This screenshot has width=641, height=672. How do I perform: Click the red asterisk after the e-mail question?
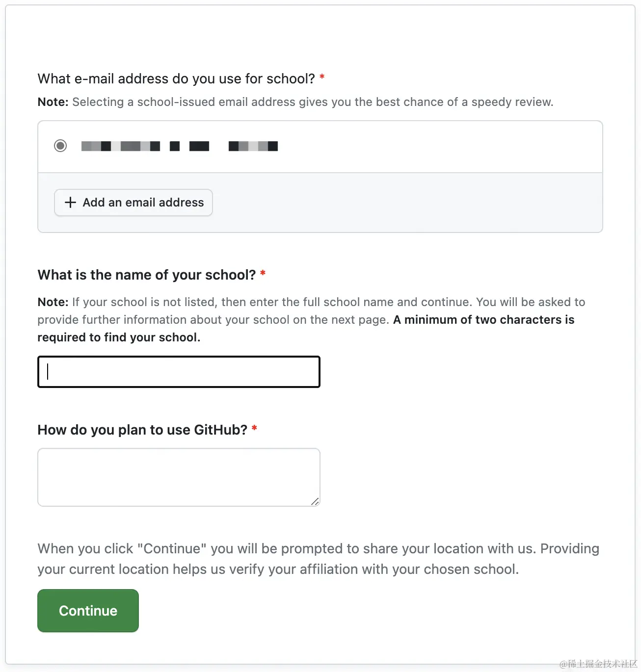[x=322, y=77]
